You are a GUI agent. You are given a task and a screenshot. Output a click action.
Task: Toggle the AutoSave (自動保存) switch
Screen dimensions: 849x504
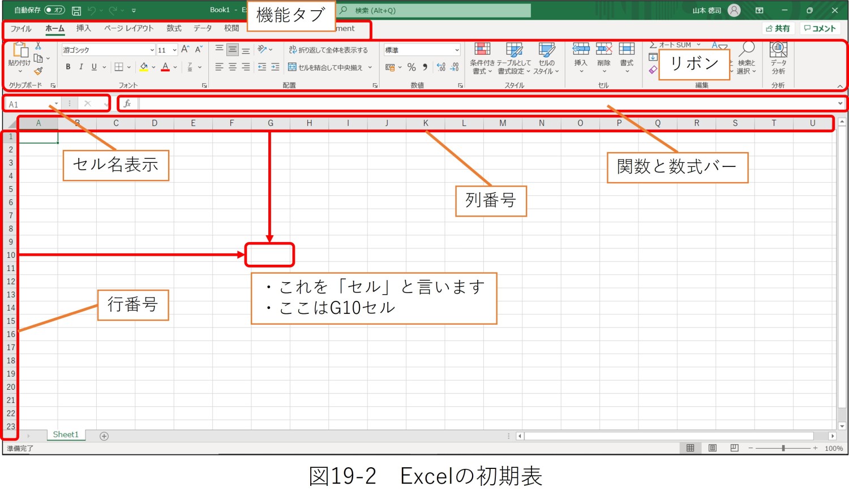tap(54, 10)
